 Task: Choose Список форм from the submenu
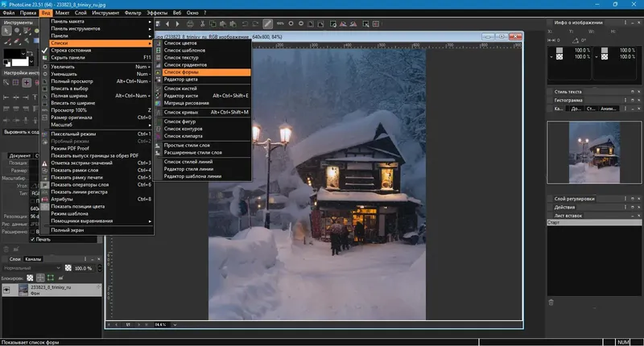pyautogui.click(x=183, y=72)
